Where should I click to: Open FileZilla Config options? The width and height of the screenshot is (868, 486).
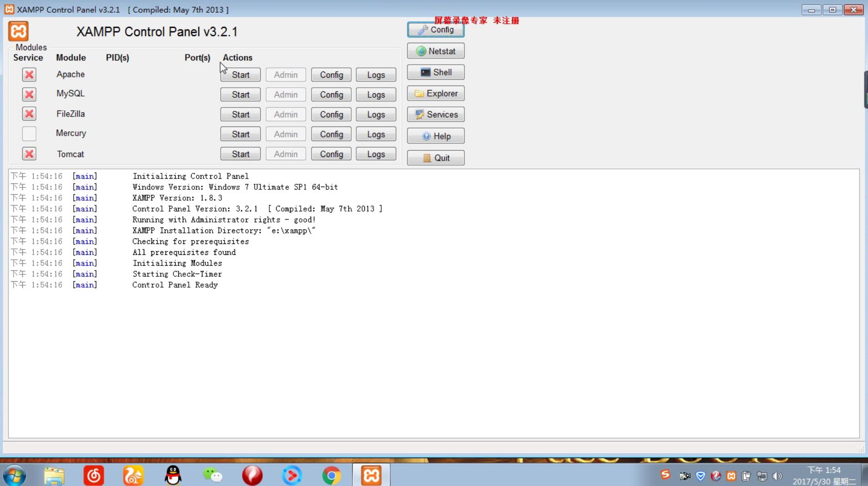click(x=331, y=114)
